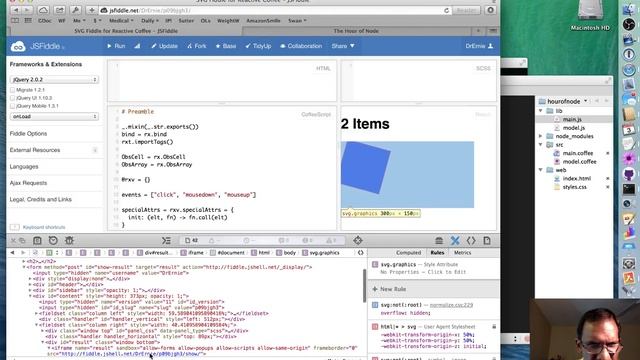The width and height of the screenshot is (640, 360).
Task: Switch to the Computed tab
Action: click(x=408, y=253)
